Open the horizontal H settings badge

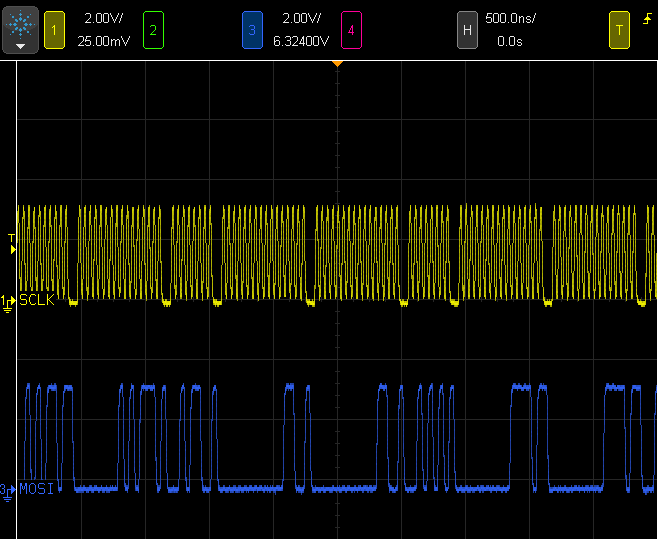[x=466, y=31]
